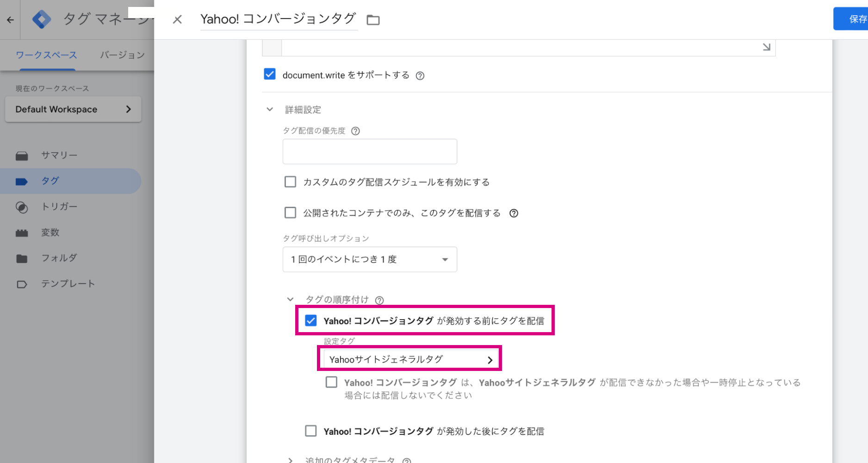Viewport: 868px width, 463px height.
Task: Click the タグ配信の優先度 input field
Action: 370,152
